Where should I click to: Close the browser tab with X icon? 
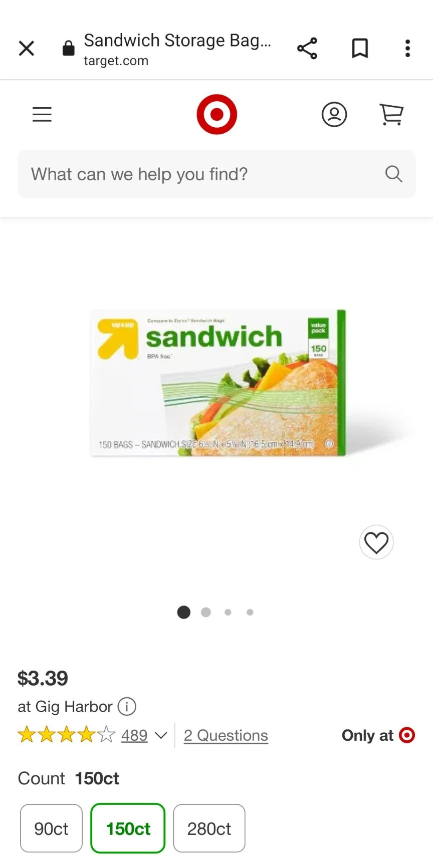[27, 49]
